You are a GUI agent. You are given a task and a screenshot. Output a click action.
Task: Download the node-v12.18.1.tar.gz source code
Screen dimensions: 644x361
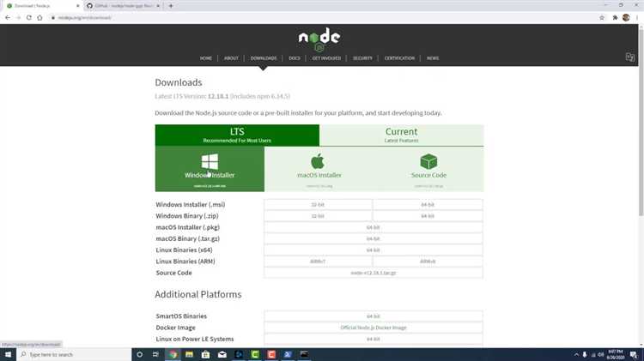[373, 273]
